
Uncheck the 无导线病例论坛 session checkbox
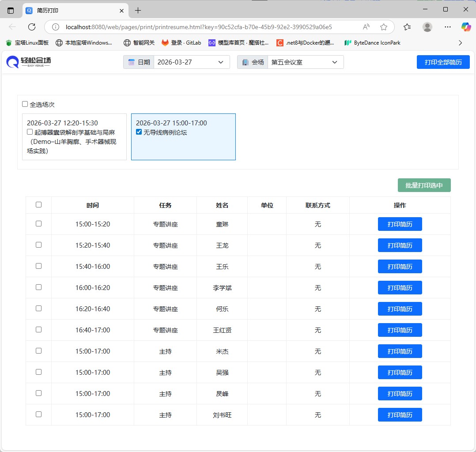(139, 132)
